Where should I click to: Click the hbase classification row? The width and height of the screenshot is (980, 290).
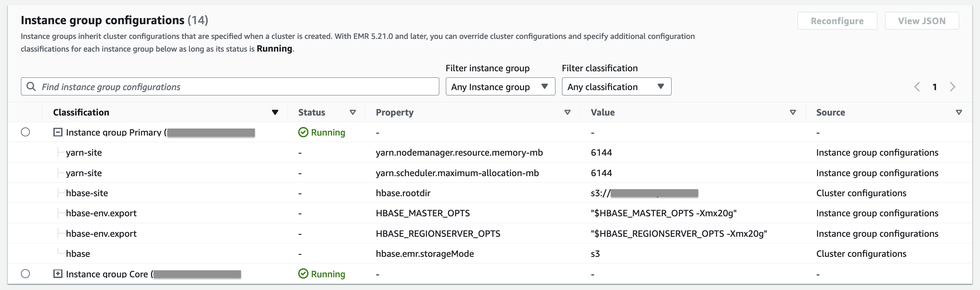78,254
